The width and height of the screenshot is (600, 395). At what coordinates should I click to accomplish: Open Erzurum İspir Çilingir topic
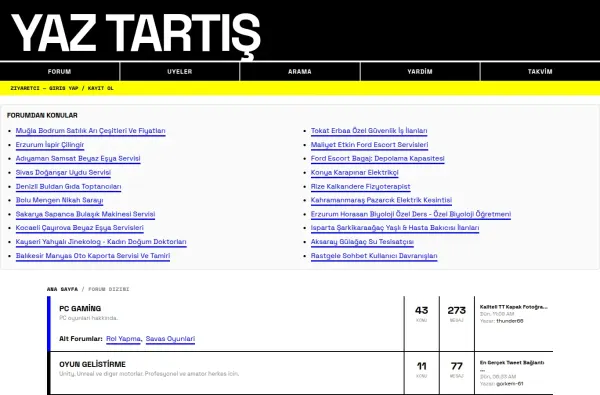point(50,145)
